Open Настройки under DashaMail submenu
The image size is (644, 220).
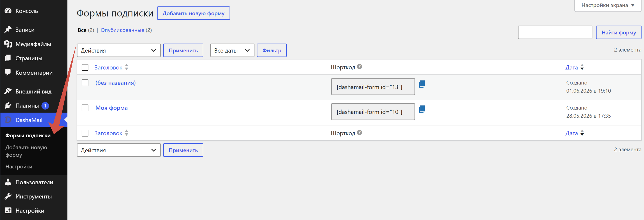pyautogui.click(x=19, y=167)
